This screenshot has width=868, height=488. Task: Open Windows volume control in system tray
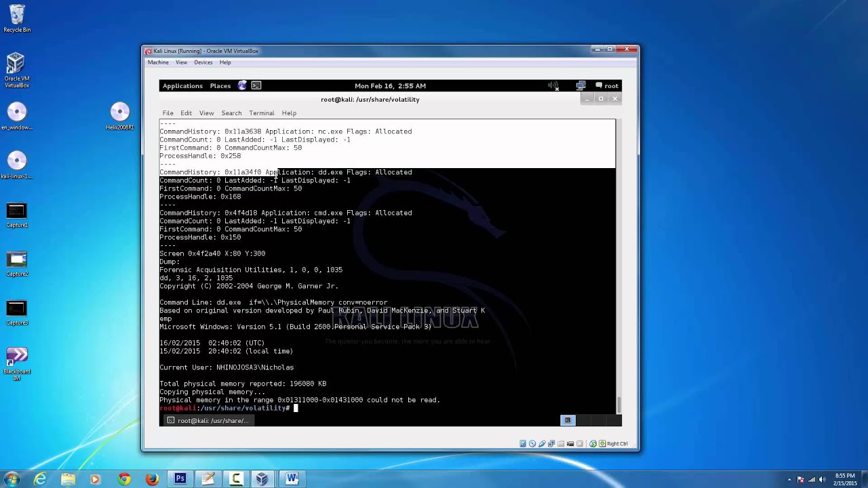click(822, 480)
